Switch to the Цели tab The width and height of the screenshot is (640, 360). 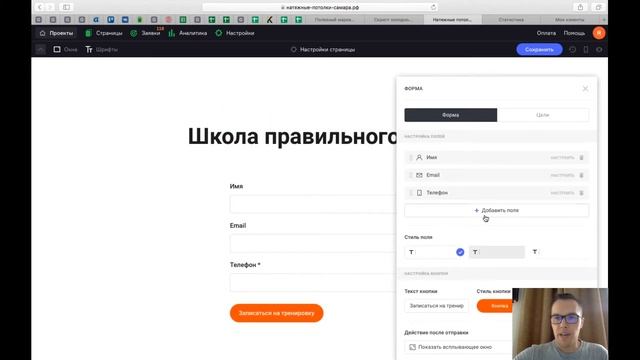coord(543,115)
